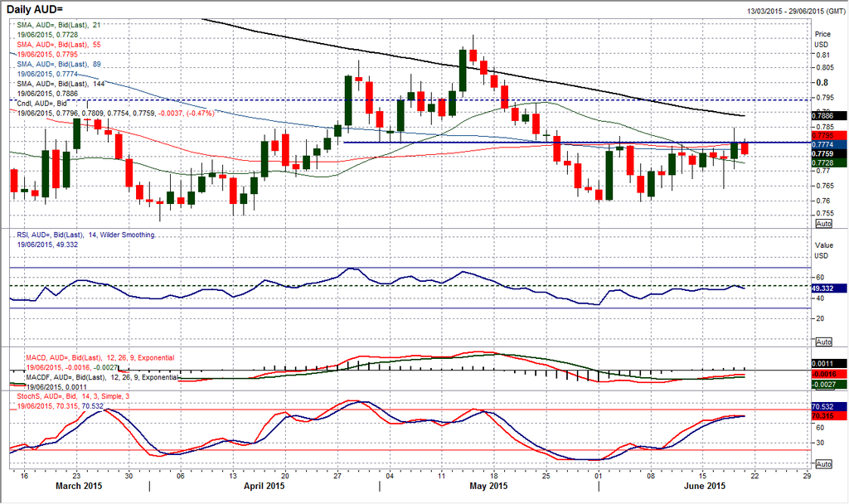The height and width of the screenshot is (504, 849).
Task: Click the 40 level on the RSI axis
Action: (820, 298)
